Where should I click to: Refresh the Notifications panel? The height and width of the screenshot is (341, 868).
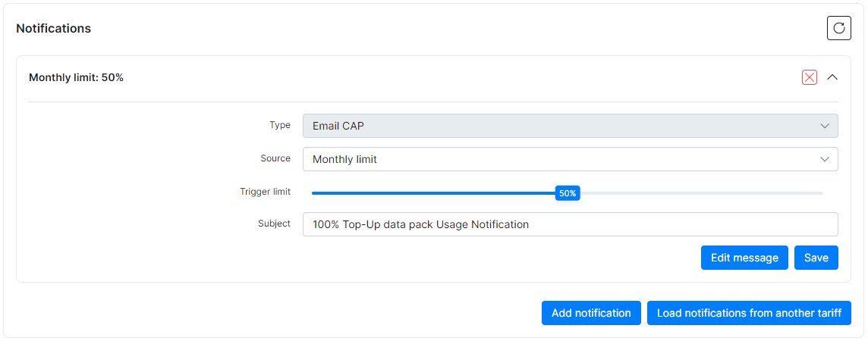coord(838,28)
